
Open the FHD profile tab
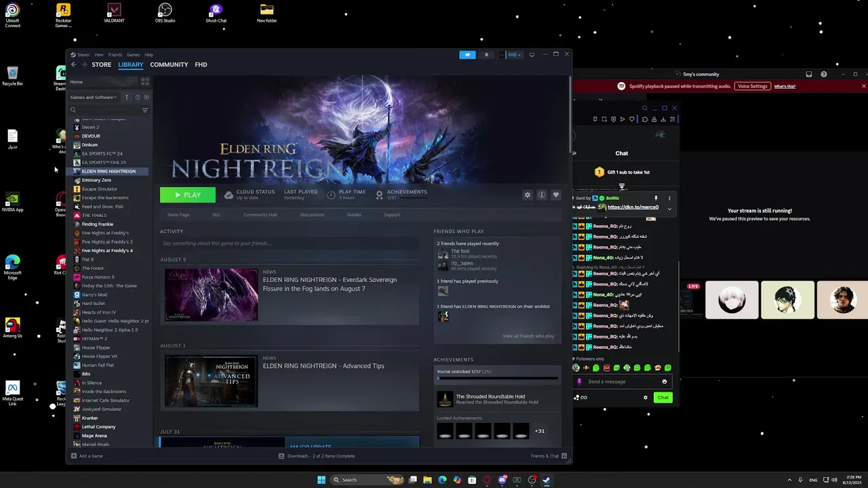[x=201, y=64]
